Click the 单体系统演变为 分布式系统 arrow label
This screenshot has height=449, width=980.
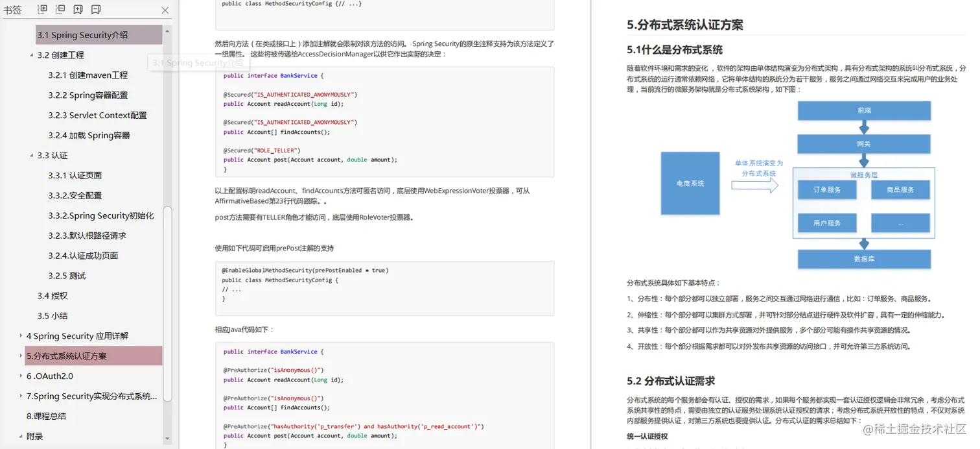click(x=758, y=169)
